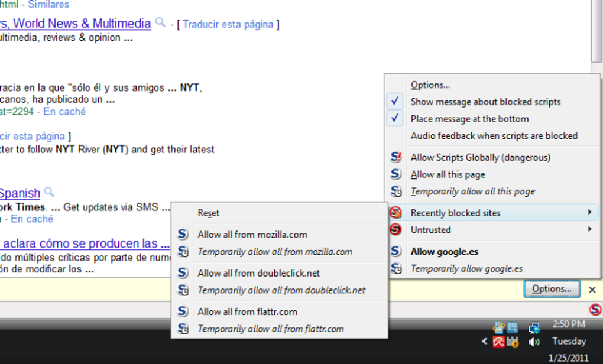This screenshot has width=603, height=364.
Task: Click the Allow Scripts Globally icon
Action: point(395,157)
